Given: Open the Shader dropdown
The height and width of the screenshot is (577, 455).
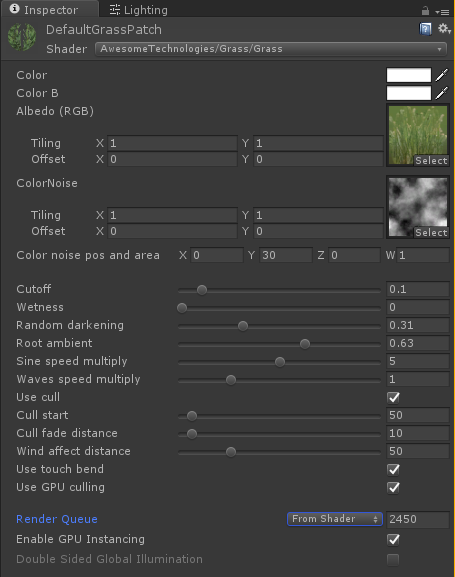Looking at the screenshot, I should 271,49.
